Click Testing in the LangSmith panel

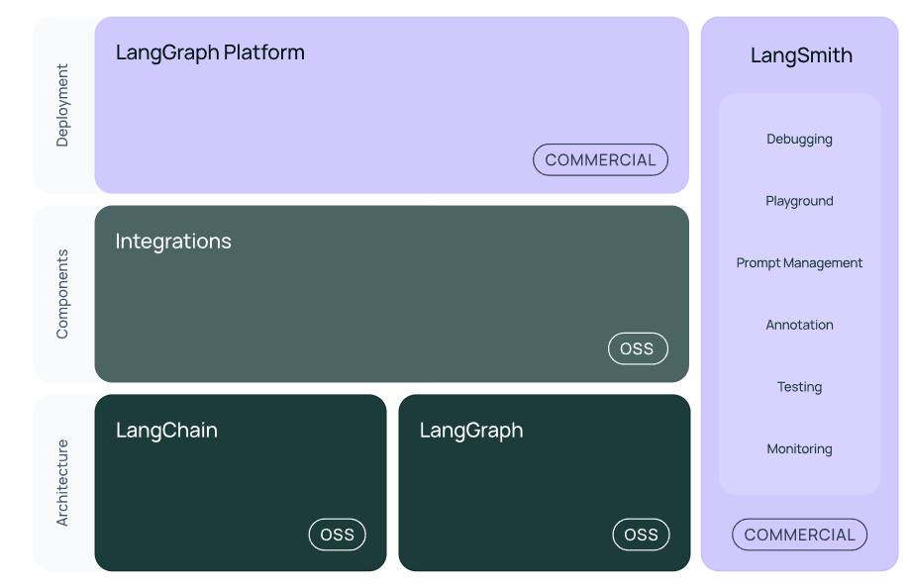pyautogui.click(x=799, y=387)
